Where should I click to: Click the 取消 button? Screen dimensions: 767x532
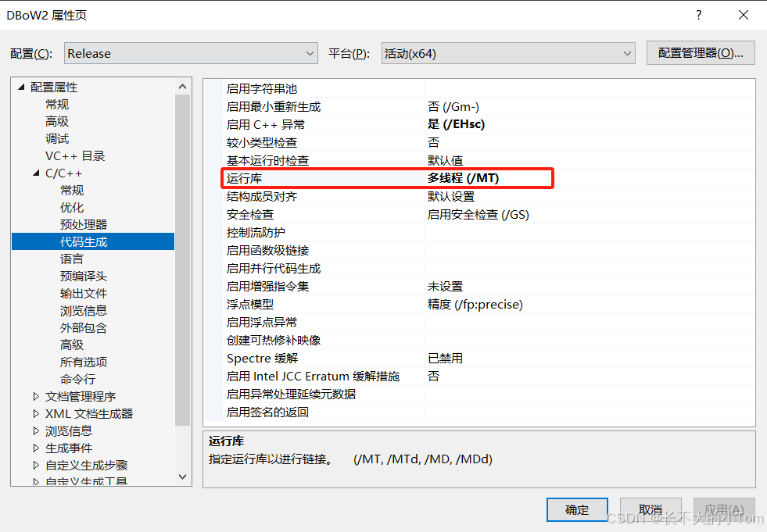[x=651, y=510]
